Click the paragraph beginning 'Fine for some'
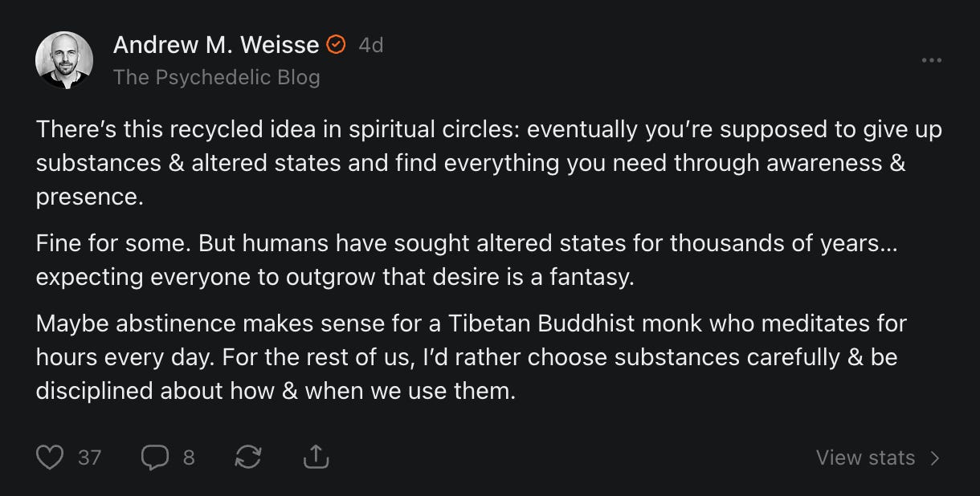Image resolution: width=980 pixels, height=496 pixels. [467, 260]
